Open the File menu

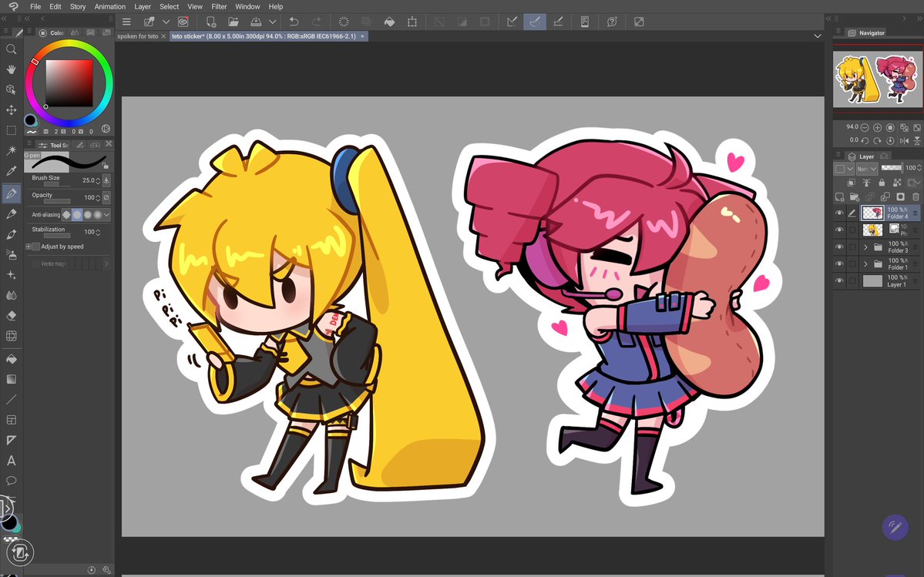[x=35, y=6]
